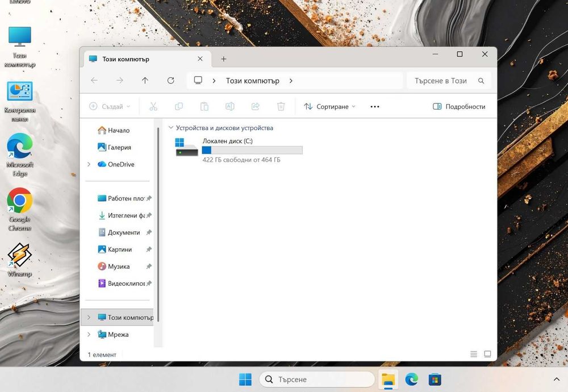Screen dimensions: 568x392
Task: Open a new File Explorer tab
Action: (223, 59)
